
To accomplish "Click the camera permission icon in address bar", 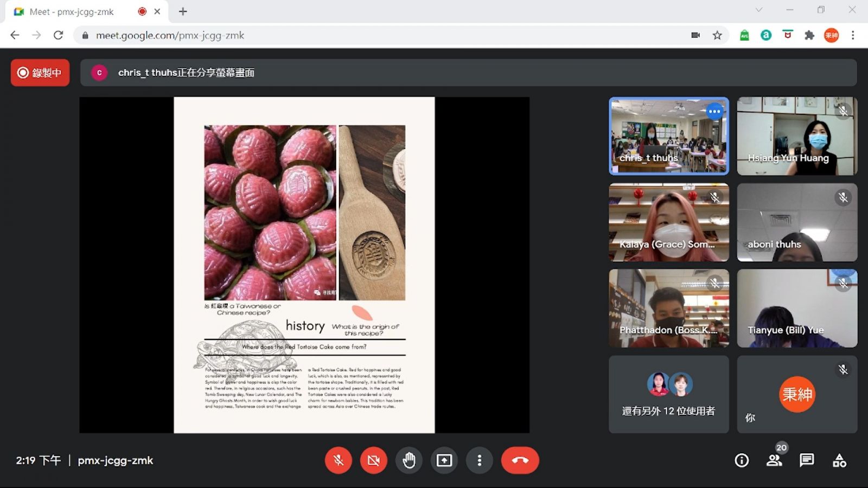I will [695, 35].
